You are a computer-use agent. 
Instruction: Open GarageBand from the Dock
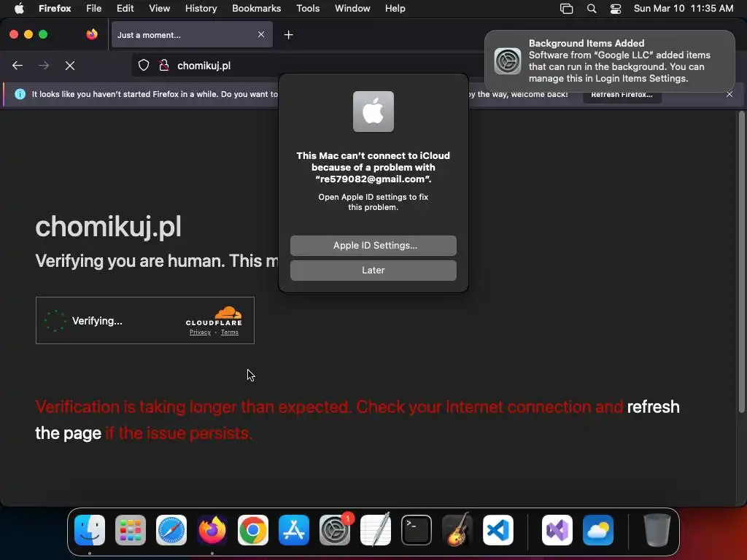click(457, 530)
